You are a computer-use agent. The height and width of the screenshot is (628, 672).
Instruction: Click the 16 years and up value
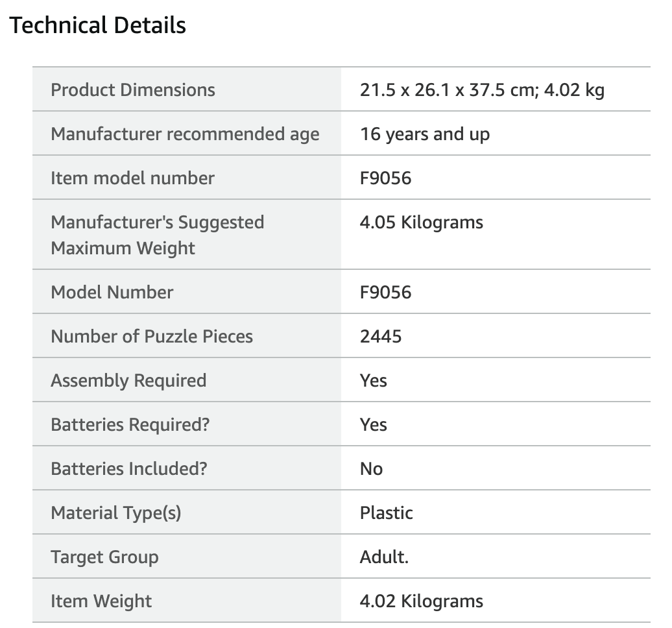pos(425,134)
